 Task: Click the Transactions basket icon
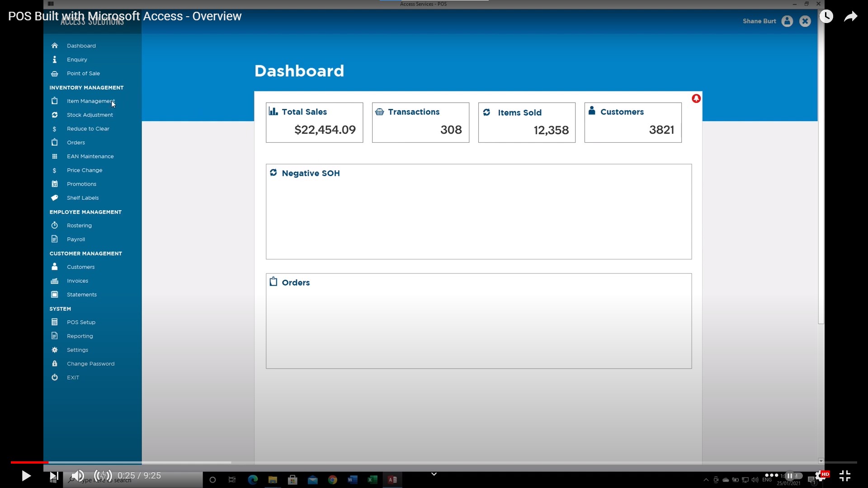380,112
